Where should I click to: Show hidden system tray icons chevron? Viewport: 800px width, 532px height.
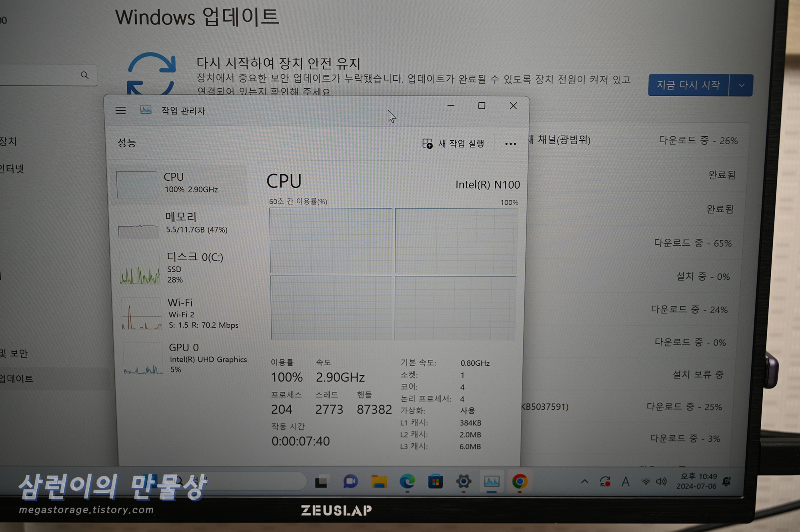pyautogui.click(x=584, y=481)
